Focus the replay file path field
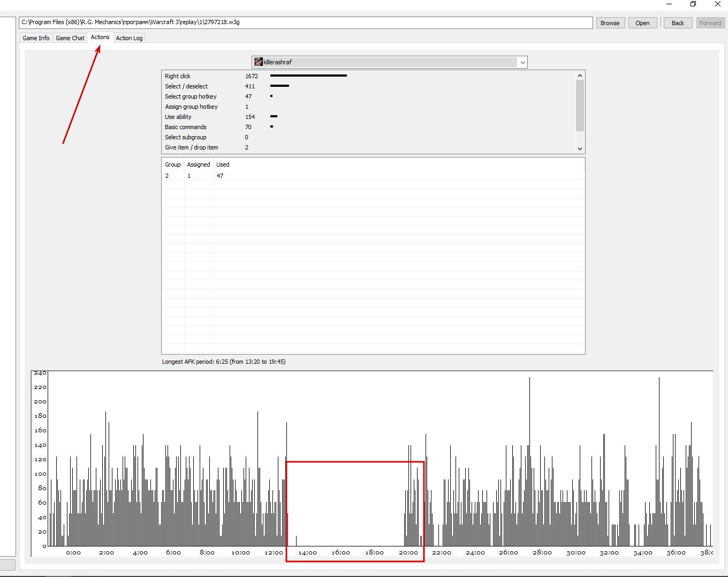The image size is (728, 577). [306, 23]
